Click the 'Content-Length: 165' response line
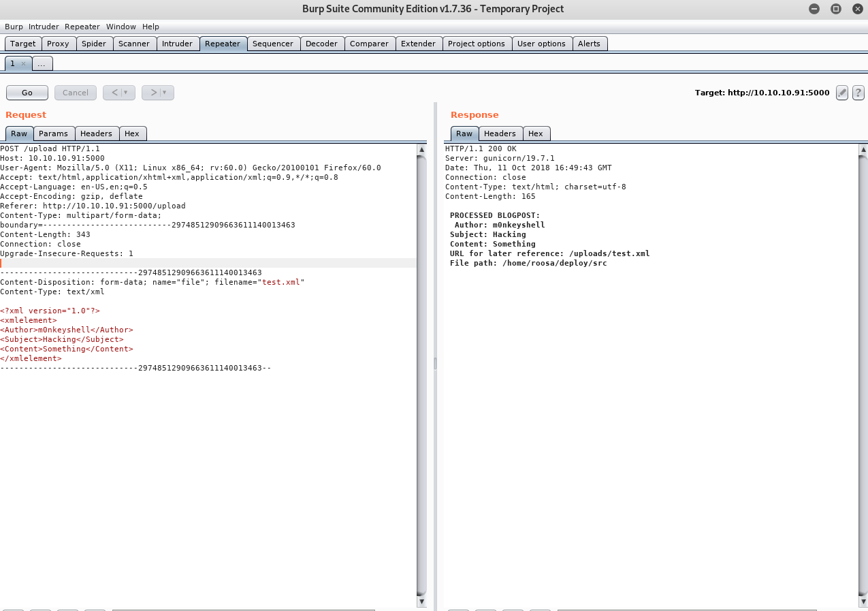This screenshot has width=868, height=611. pyautogui.click(x=490, y=196)
